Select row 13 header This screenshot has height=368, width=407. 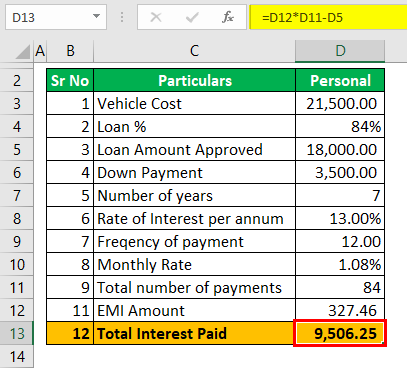click(17, 334)
